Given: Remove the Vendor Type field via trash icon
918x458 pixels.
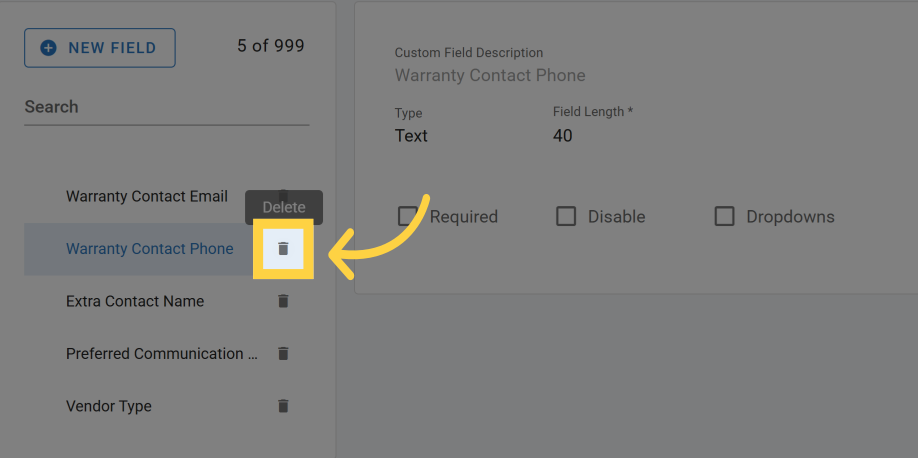Looking at the screenshot, I should tap(283, 406).
